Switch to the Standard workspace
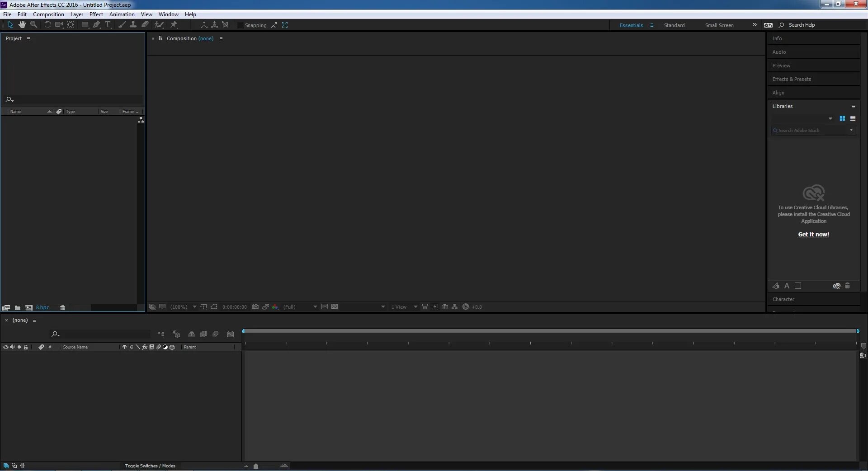The height and width of the screenshot is (471, 868). coord(674,25)
